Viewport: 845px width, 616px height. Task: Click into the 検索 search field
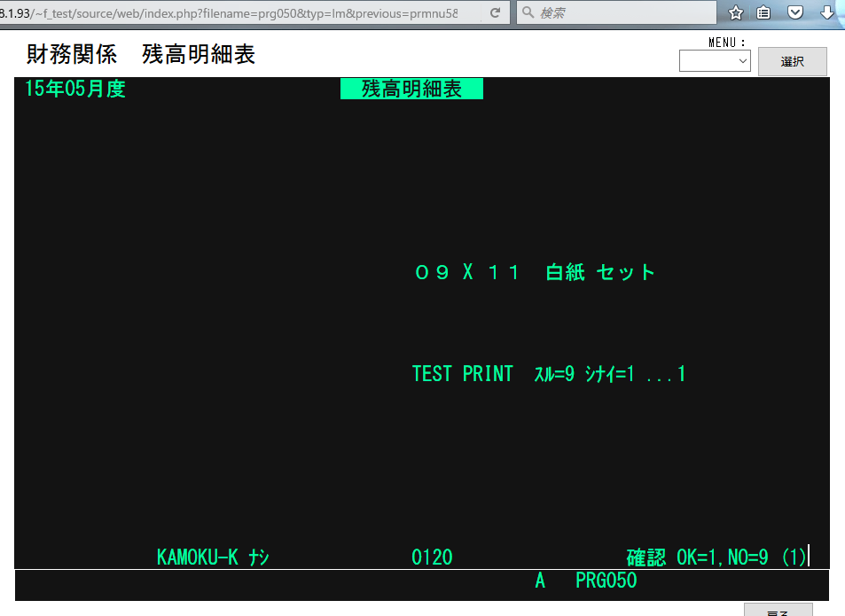[x=621, y=13]
